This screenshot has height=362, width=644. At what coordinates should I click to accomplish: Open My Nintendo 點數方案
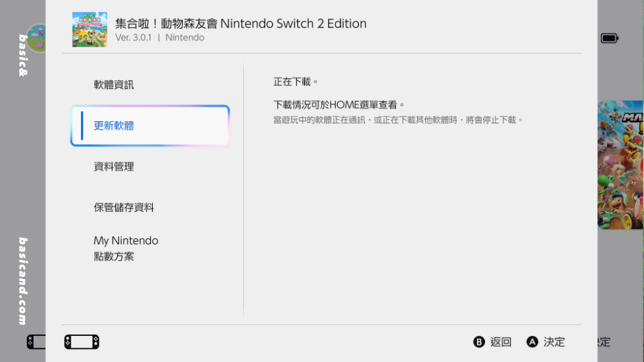click(126, 248)
